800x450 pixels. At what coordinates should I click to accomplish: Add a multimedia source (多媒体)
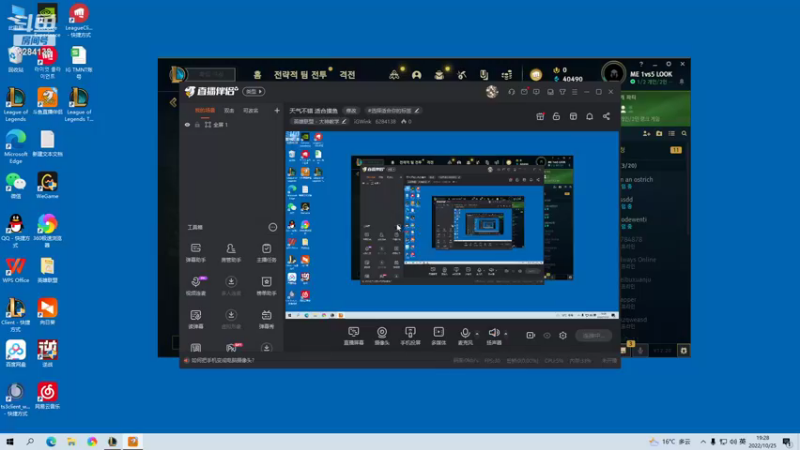(439, 336)
